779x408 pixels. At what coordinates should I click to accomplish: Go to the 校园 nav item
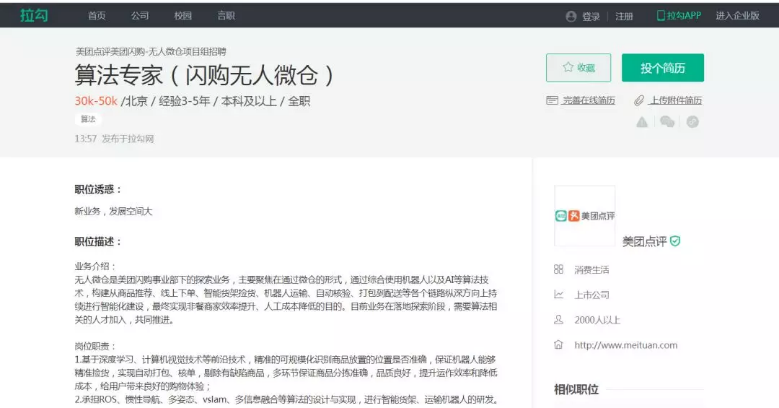coord(184,16)
